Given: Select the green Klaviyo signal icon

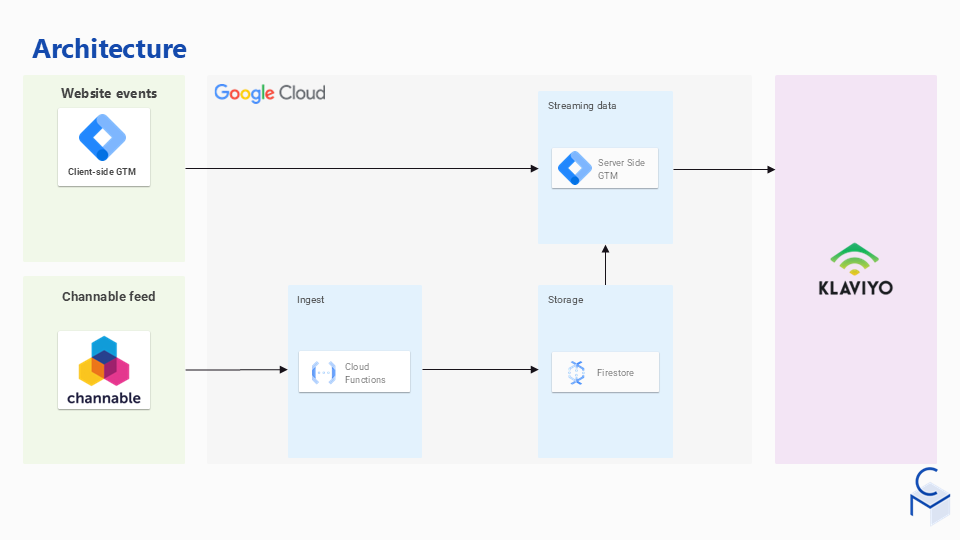Looking at the screenshot, I should 856,259.
